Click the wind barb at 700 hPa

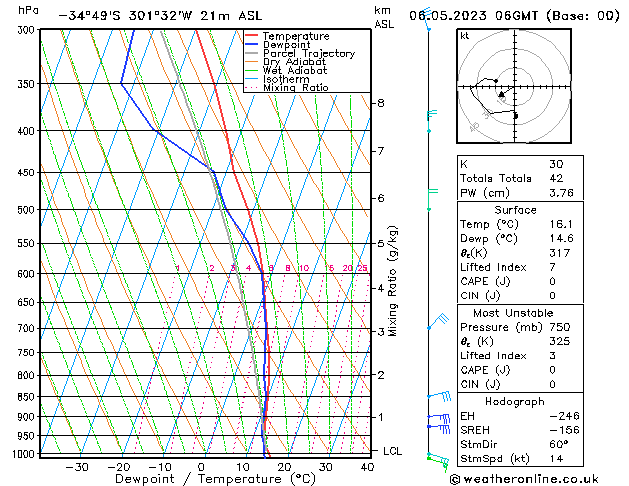438,321
